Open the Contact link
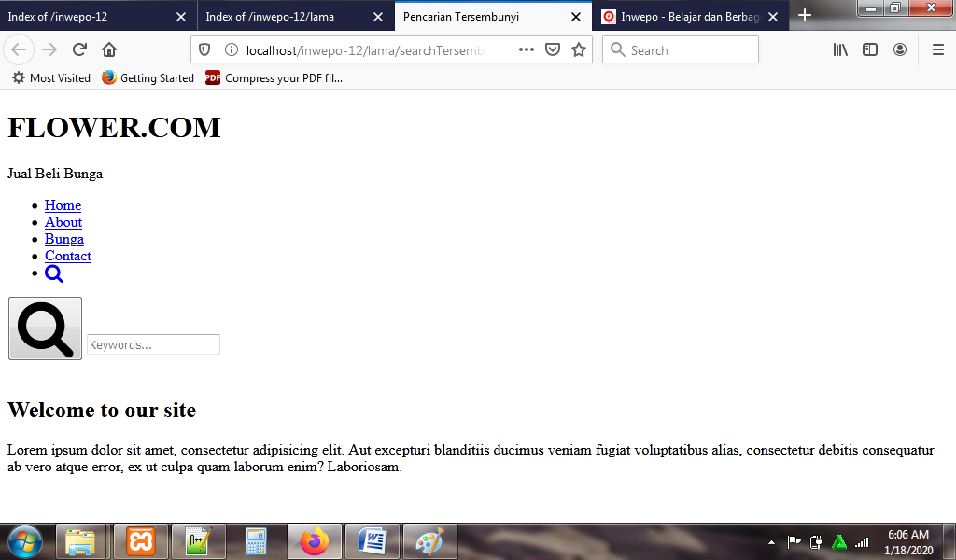The width and height of the screenshot is (956, 560). coord(68,256)
